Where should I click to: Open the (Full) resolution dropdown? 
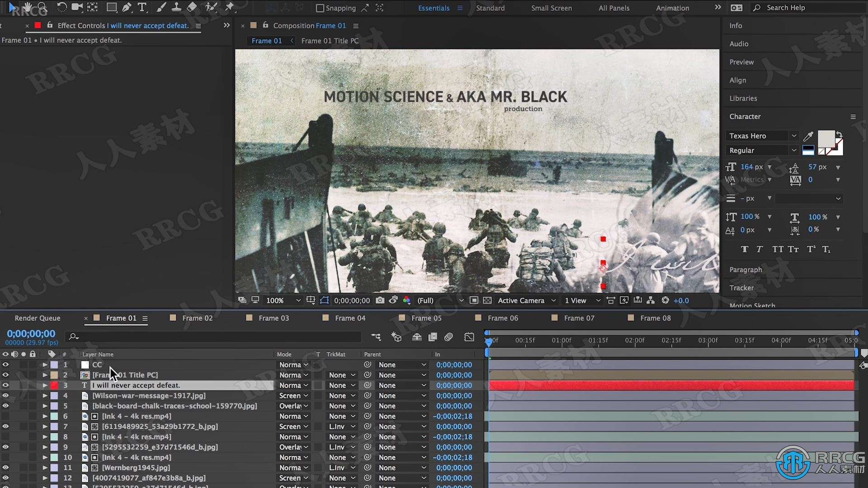440,300
